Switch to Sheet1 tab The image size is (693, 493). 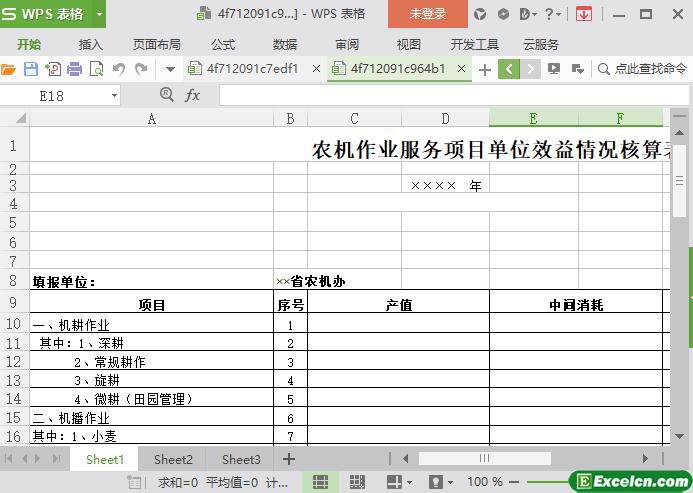pos(104,459)
